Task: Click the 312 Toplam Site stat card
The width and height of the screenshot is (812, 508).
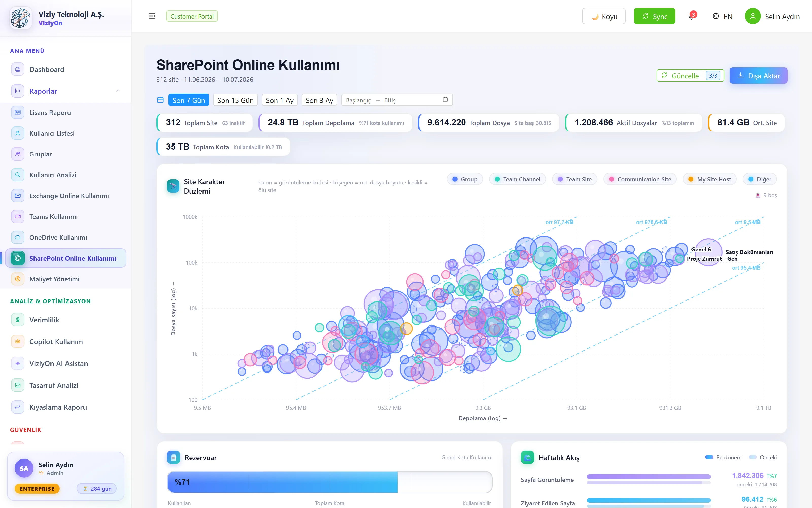Action: [x=204, y=123]
